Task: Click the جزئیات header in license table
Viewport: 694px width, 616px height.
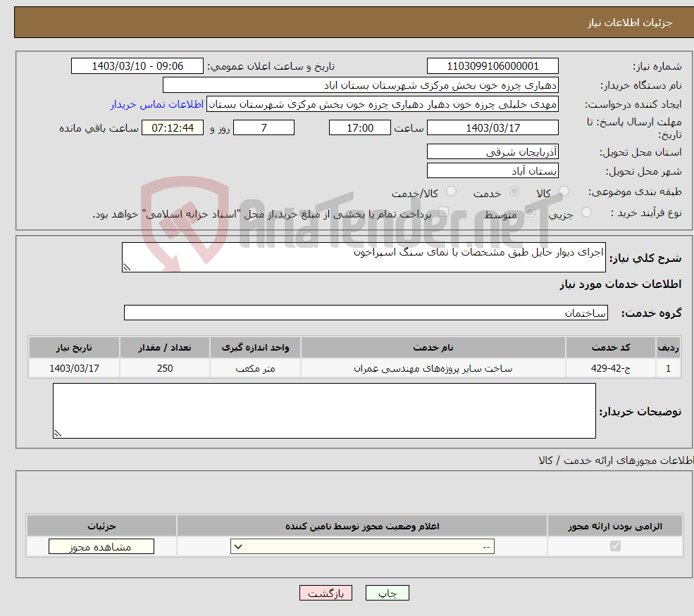Action: point(101,526)
